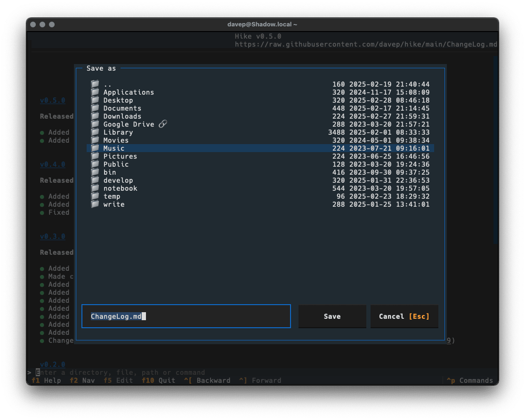Open the v0.5.0 link in background
525x420 pixels.
point(53,100)
